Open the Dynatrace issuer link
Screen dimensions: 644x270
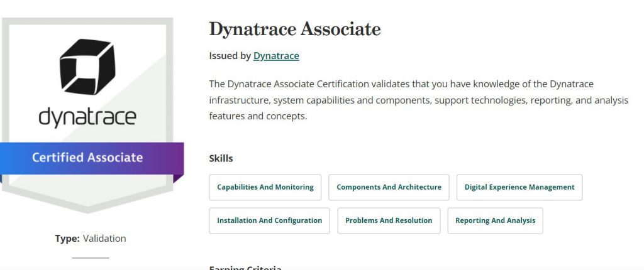276,56
